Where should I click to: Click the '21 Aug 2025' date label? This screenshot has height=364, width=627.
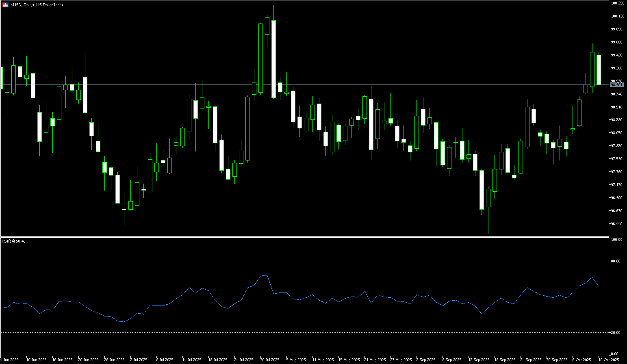tap(375, 360)
